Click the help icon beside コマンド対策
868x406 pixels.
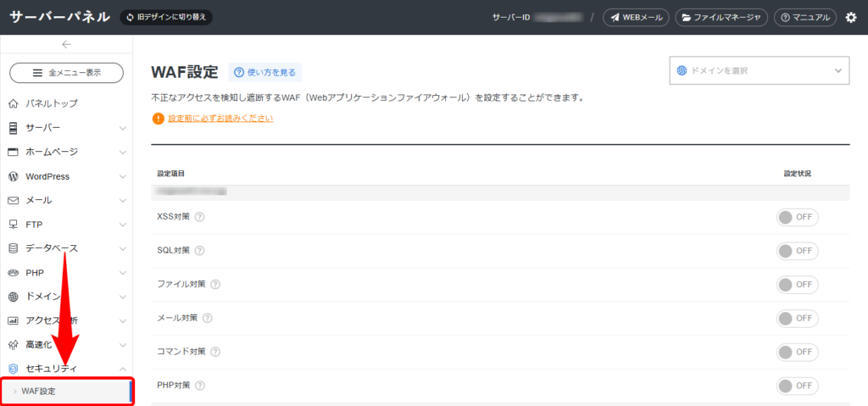(x=215, y=352)
